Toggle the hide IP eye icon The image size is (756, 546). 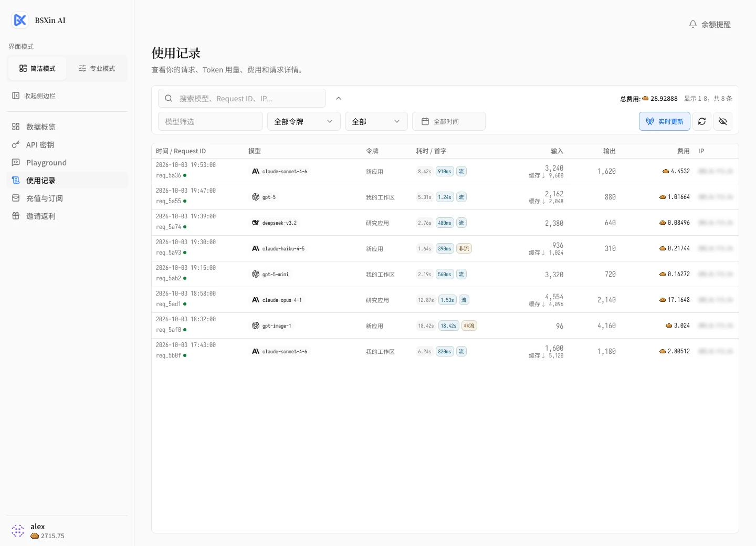coord(723,121)
